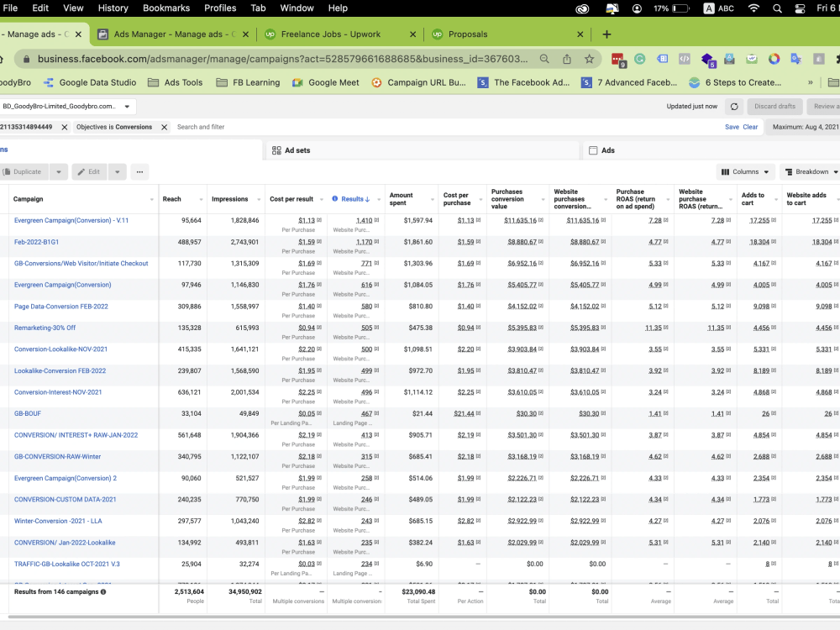Click the Results column info icon

coord(335,199)
